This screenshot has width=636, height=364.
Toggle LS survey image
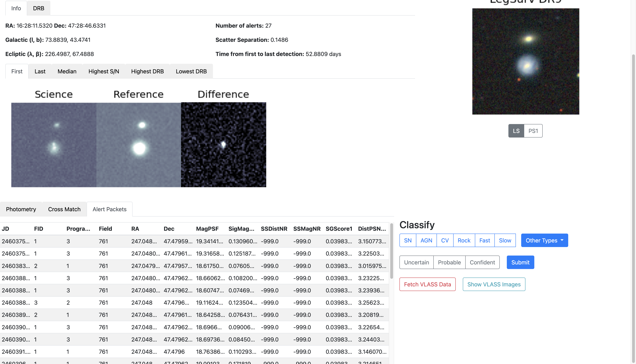coord(516,131)
